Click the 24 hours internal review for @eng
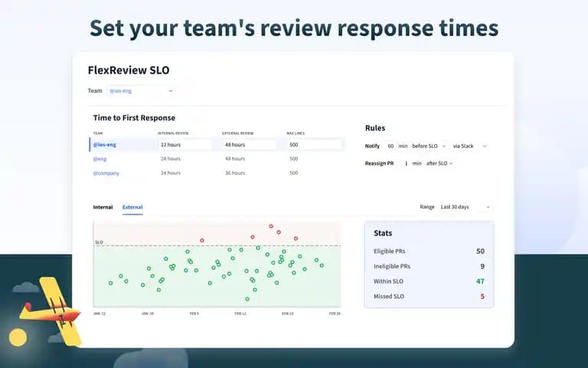 pos(171,159)
